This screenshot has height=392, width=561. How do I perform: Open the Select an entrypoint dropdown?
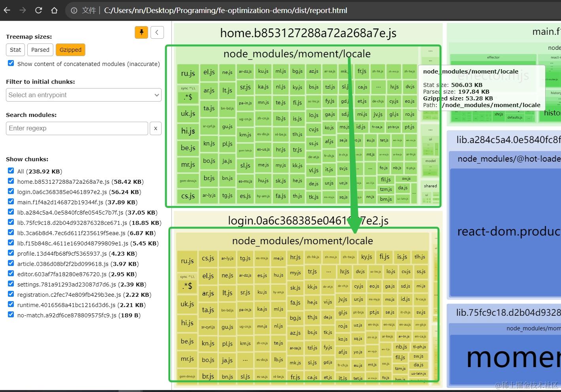click(x=84, y=95)
